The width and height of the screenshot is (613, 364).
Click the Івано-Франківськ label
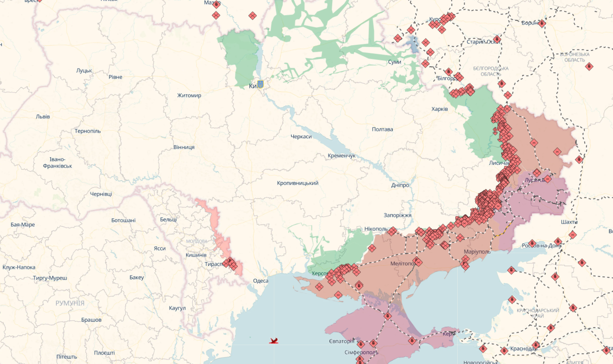click(x=58, y=162)
